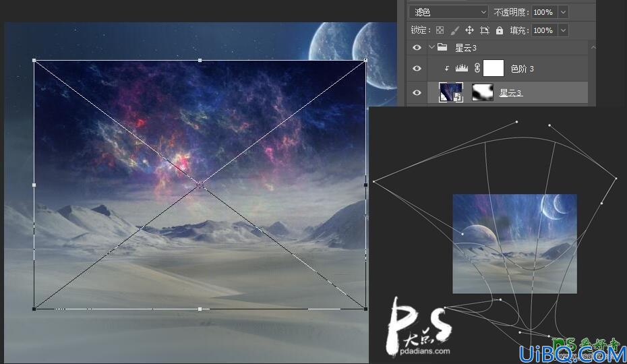This screenshot has width=627, height=364.
Task: Toggle lock position move icon
Action: [x=469, y=30]
